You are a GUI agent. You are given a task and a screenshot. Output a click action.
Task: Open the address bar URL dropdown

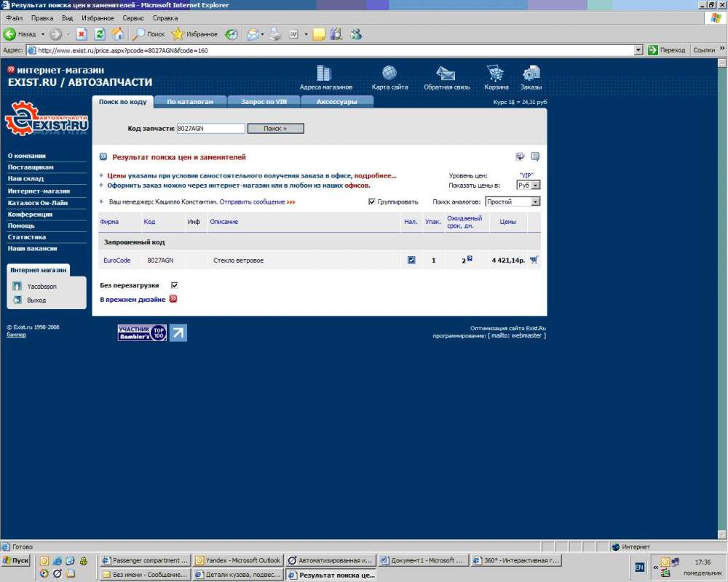click(638, 50)
